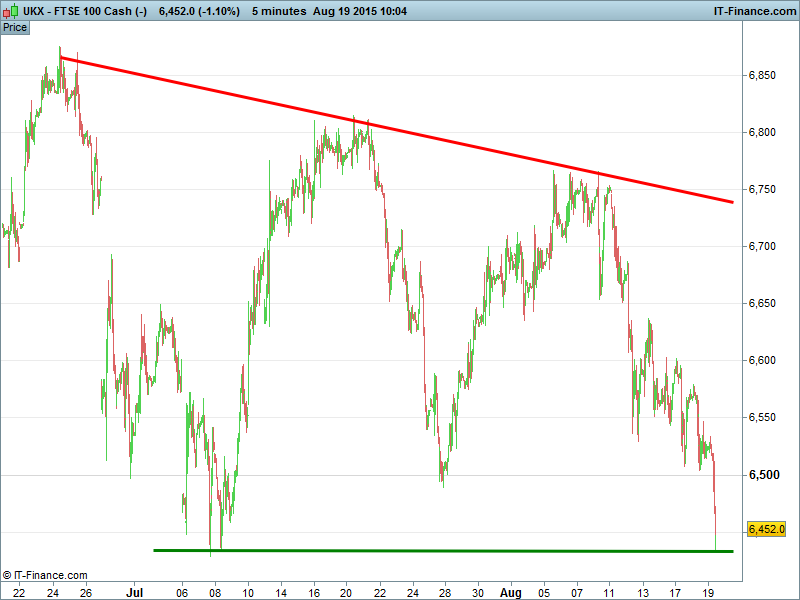
Task: Click the 30 date label on time axis
Action: (478, 593)
